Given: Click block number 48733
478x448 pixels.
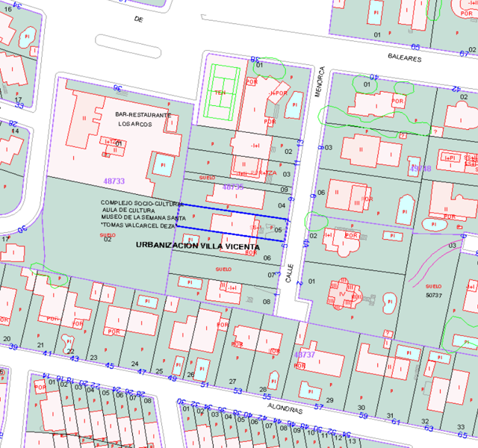Looking at the screenshot, I should point(114,181).
